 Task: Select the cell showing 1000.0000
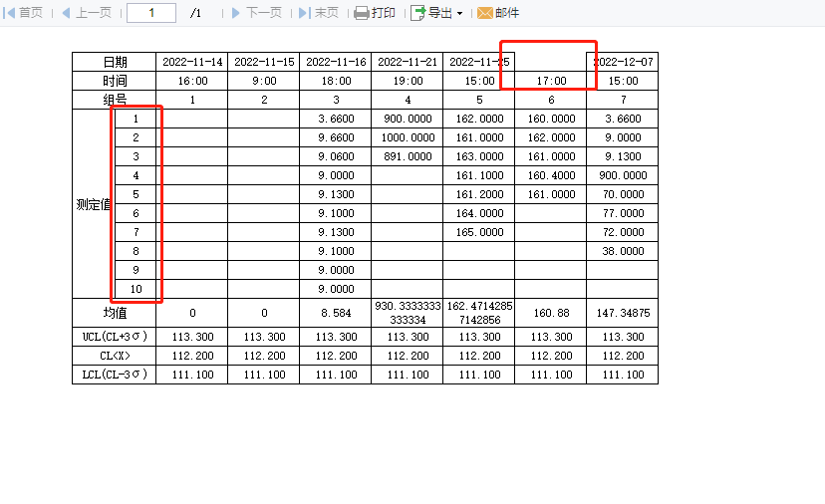pyautogui.click(x=408, y=137)
